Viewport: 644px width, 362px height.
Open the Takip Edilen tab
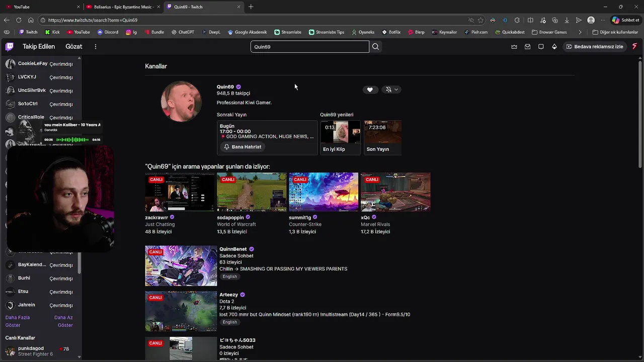coord(39,46)
